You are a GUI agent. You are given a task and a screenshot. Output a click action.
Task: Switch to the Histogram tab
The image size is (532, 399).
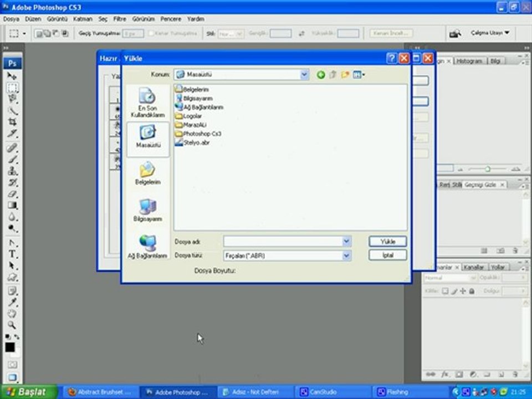click(469, 61)
